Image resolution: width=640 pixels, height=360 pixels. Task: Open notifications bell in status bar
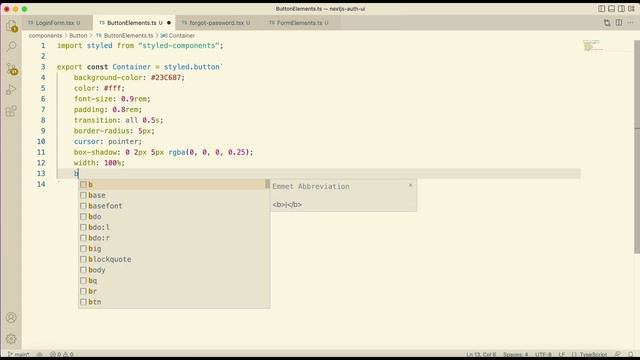point(631,354)
